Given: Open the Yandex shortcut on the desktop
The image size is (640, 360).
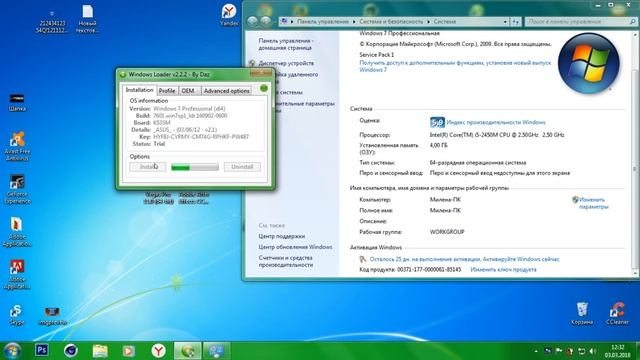Looking at the screenshot, I should point(229,15).
